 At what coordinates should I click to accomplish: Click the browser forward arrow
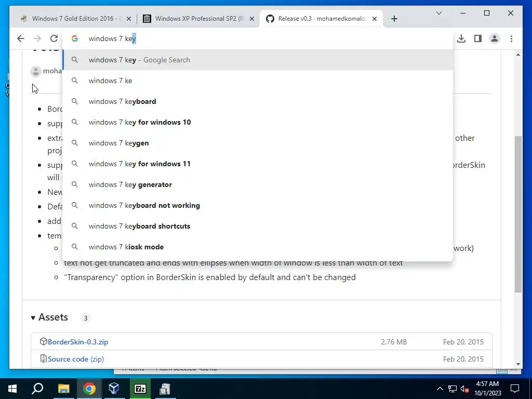pyautogui.click(x=37, y=38)
